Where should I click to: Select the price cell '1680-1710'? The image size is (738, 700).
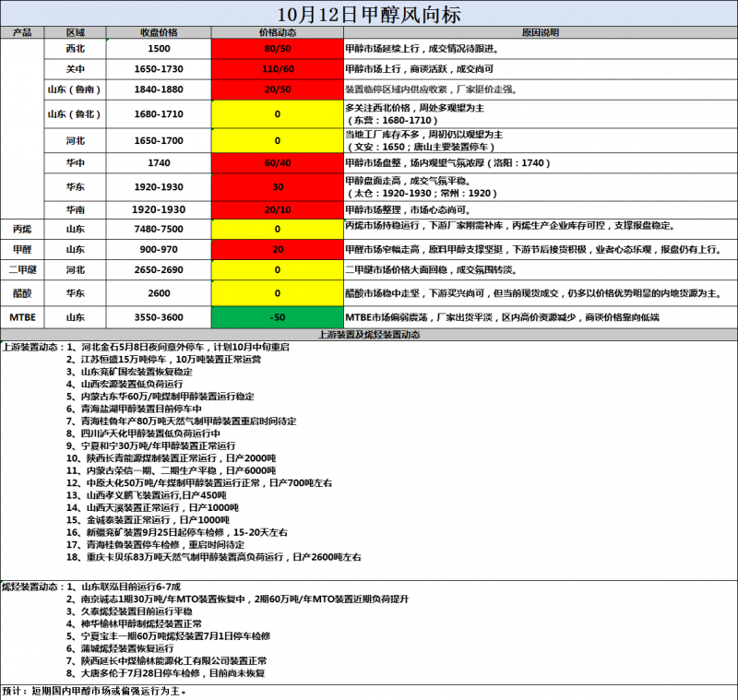[159, 113]
